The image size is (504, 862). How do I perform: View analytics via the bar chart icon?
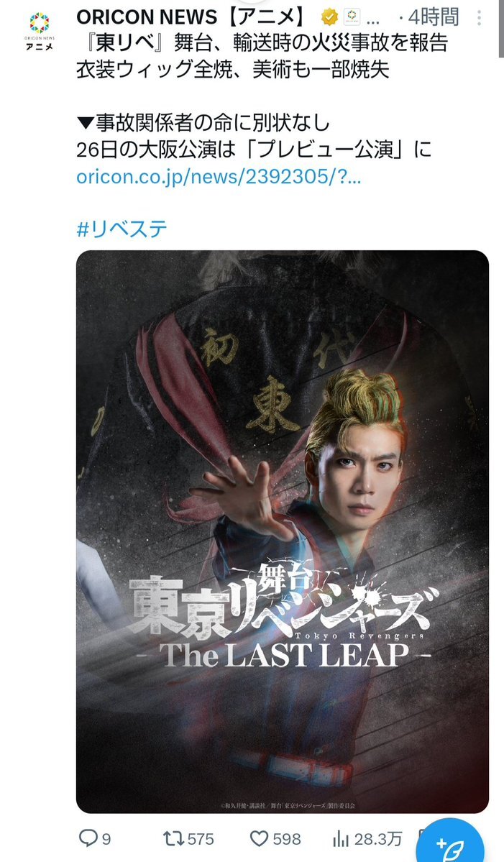pyautogui.click(x=341, y=839)
